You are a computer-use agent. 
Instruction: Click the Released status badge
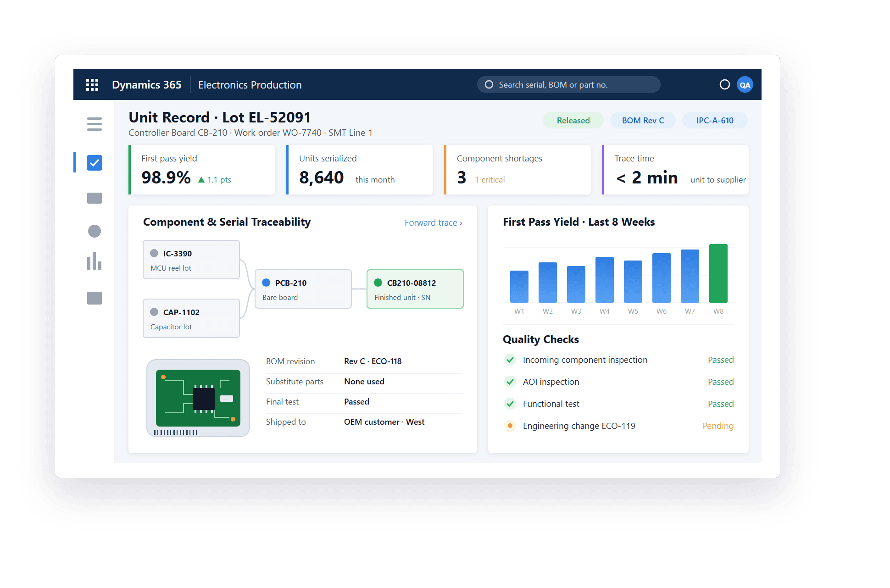(x=573, y=120)
